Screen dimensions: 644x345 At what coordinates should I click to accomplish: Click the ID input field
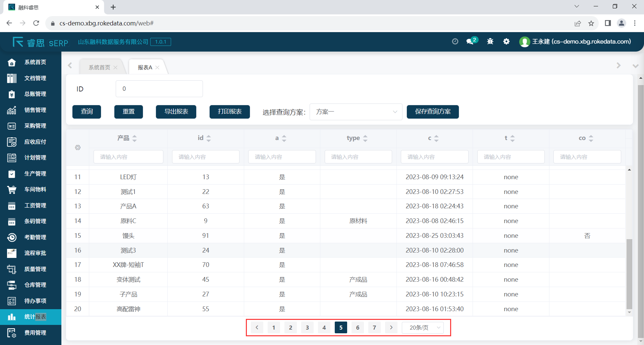(159, 89)
